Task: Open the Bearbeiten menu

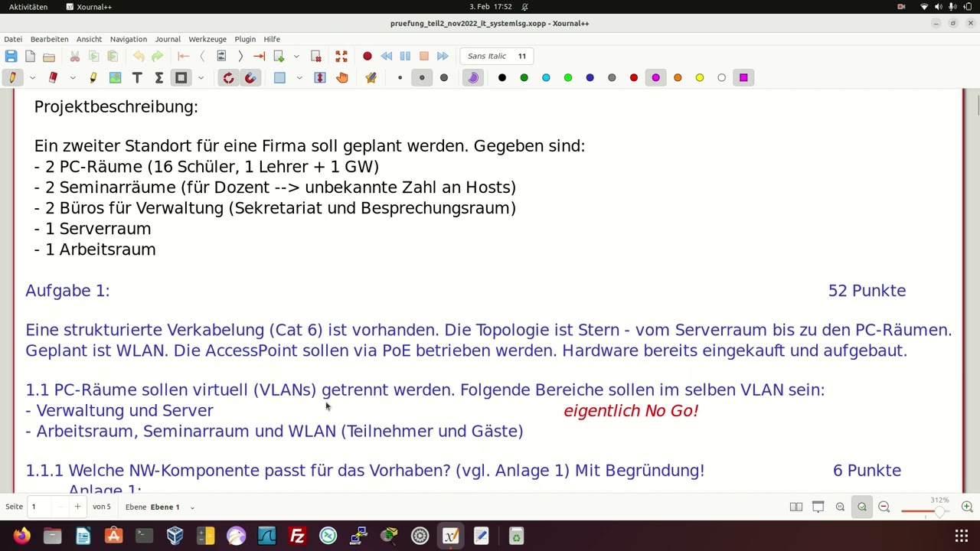Action: [49, 39]
